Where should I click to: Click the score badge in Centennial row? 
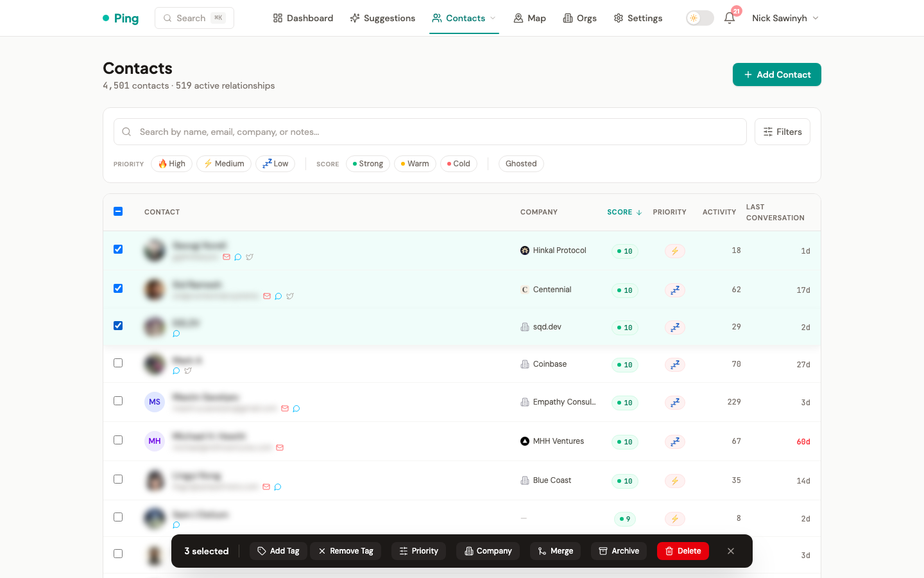click(625, 290)
